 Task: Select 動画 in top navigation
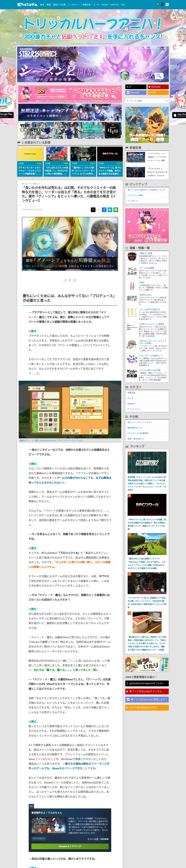coord(49,5)
